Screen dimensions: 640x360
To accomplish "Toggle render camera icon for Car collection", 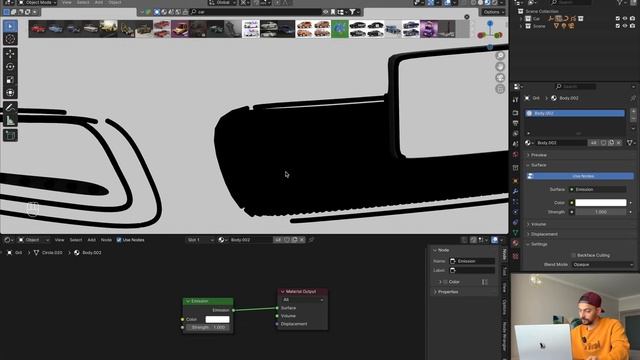I will point(632,18).
